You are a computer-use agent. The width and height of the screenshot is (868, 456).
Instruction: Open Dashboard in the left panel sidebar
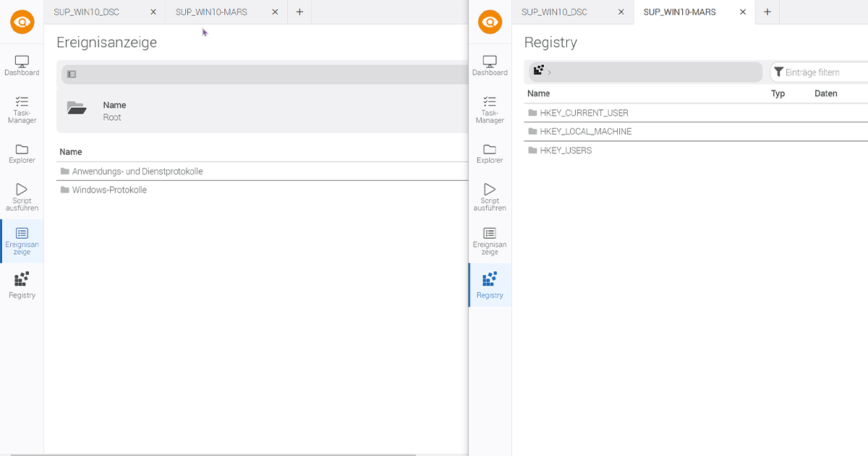click(x=22, y=65)
